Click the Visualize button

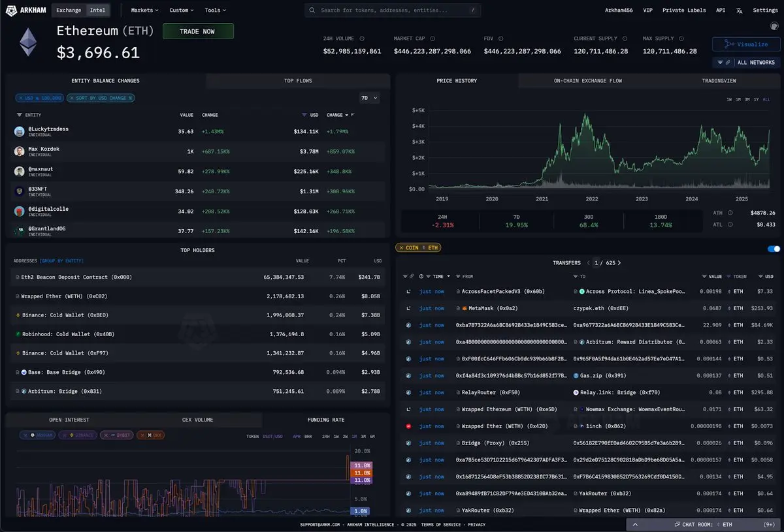(745, 44)
